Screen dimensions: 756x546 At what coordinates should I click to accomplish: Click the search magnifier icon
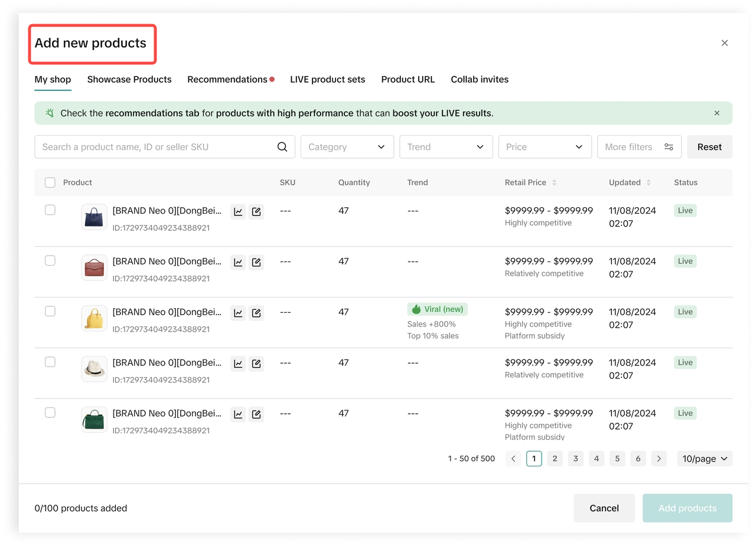(282, 147)
